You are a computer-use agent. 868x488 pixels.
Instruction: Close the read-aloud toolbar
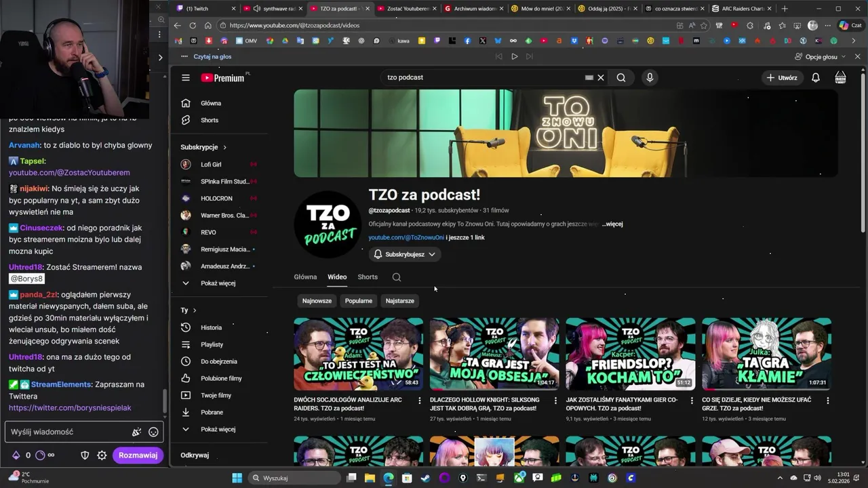click(857, 56)
